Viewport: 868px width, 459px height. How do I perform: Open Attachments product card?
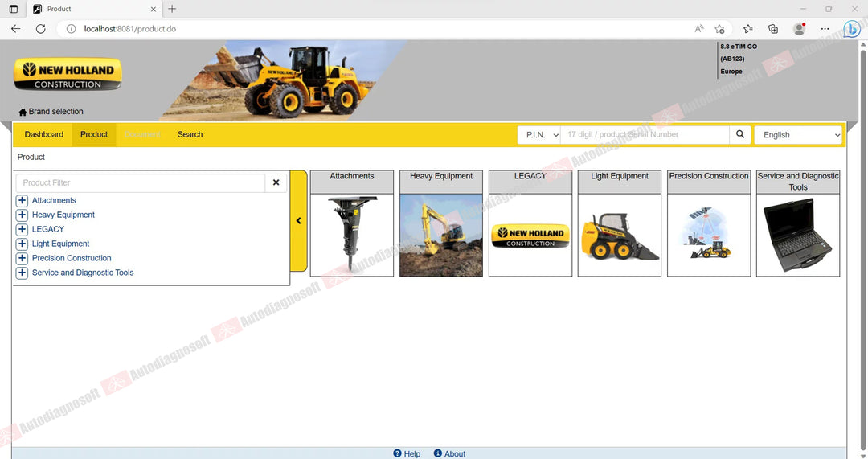click(351, 223)
